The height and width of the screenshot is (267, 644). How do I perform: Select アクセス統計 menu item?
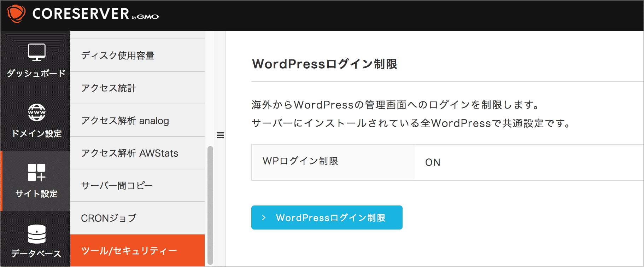tap(137, 88)
